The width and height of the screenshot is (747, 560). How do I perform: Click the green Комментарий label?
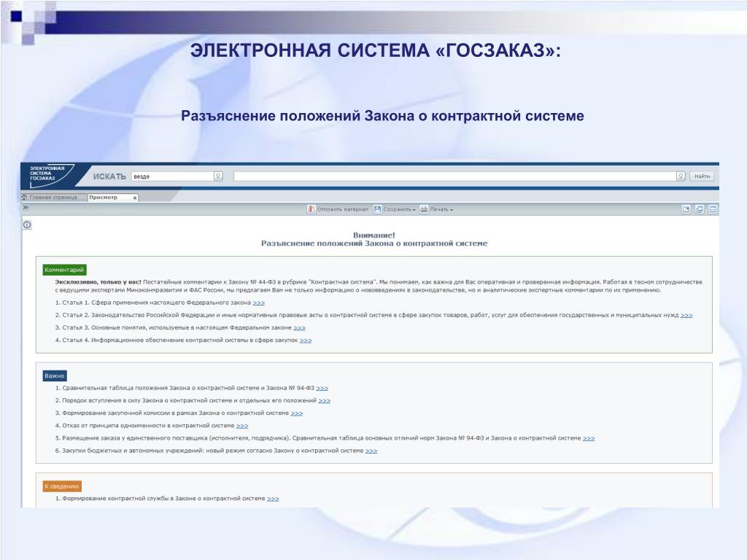(x=64, y=270)
